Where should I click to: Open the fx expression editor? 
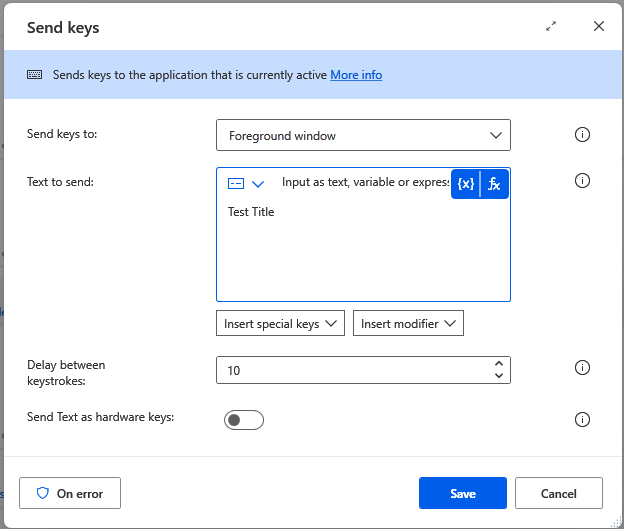(x=494, y=184)
